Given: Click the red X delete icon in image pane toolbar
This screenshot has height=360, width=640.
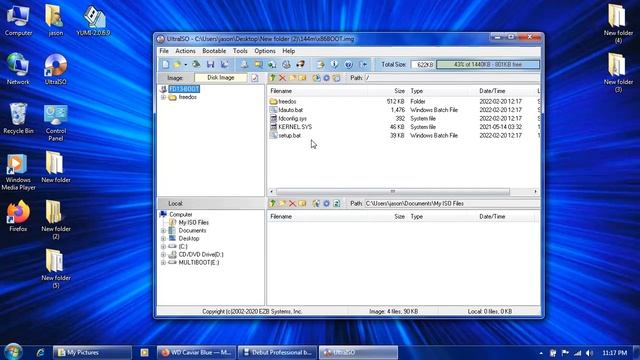Looking at the screenshot, I should tap(282, 78).
